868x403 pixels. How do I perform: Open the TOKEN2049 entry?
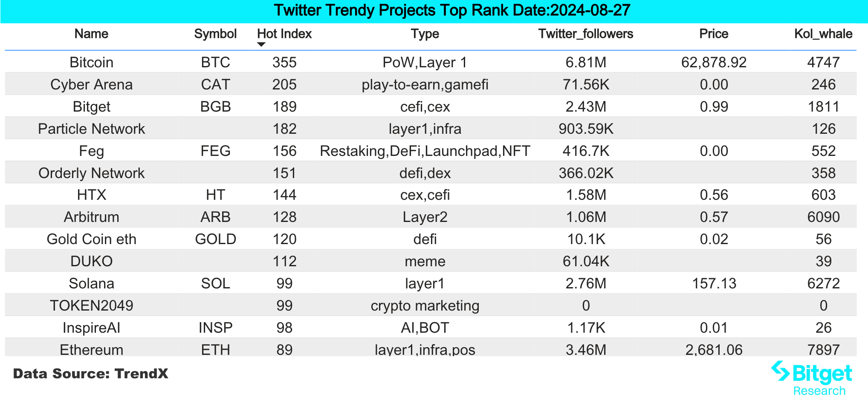(x=91, y=306)
